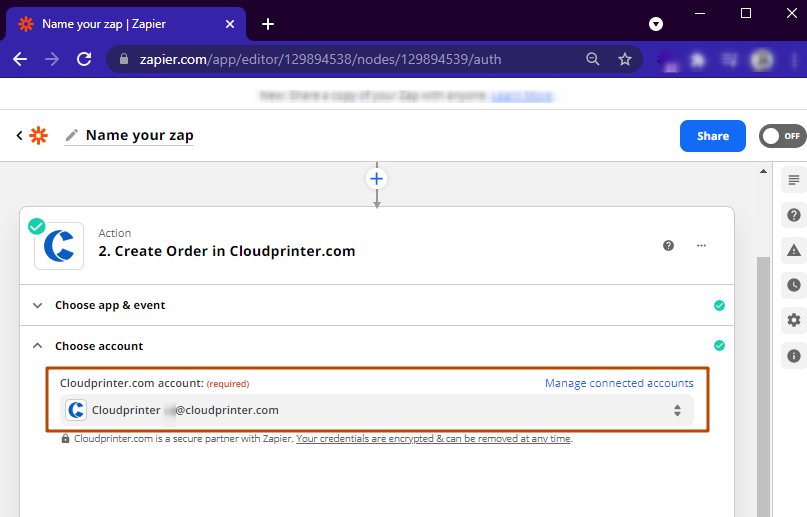Open the browser extensions puzzle icon

(x=697, y=60)
